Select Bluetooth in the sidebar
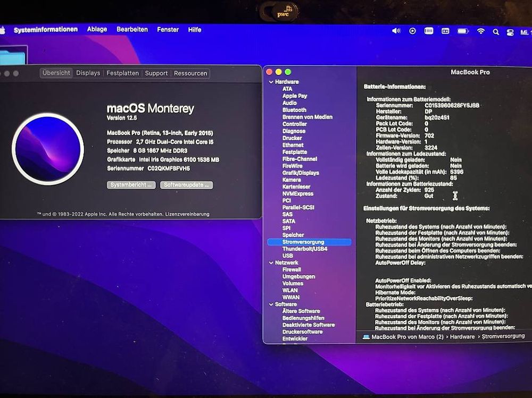Screen dimensions: 532x398 [294, 110]
